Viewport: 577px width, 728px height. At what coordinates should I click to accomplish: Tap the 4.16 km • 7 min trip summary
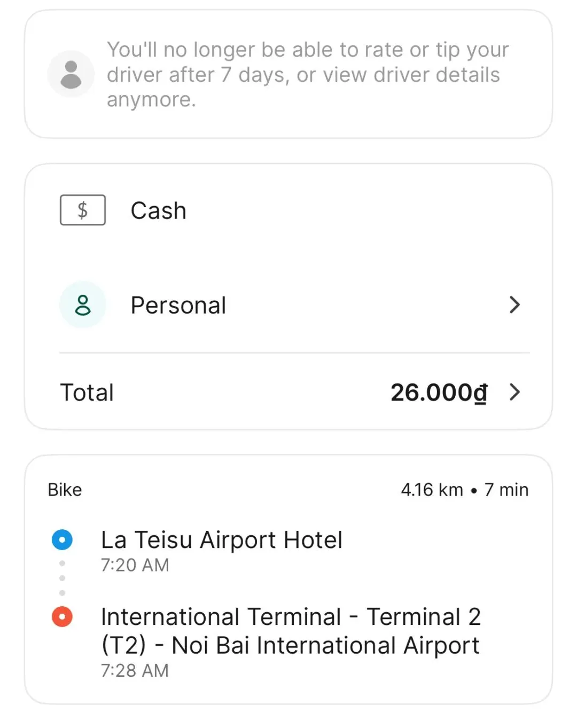(x=464, y=490)
